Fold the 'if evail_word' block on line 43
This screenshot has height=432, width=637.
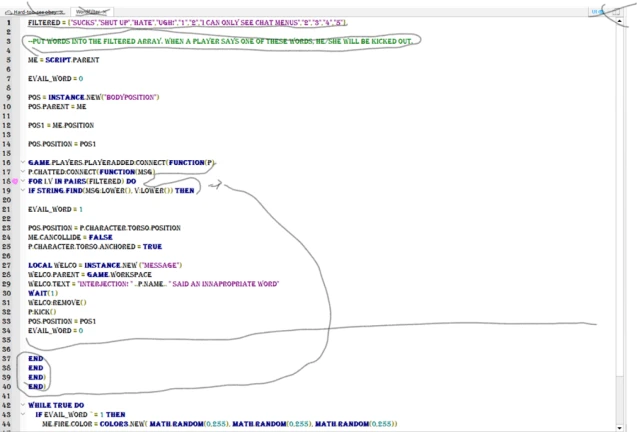pyautogui.click(x=21, y=414)
